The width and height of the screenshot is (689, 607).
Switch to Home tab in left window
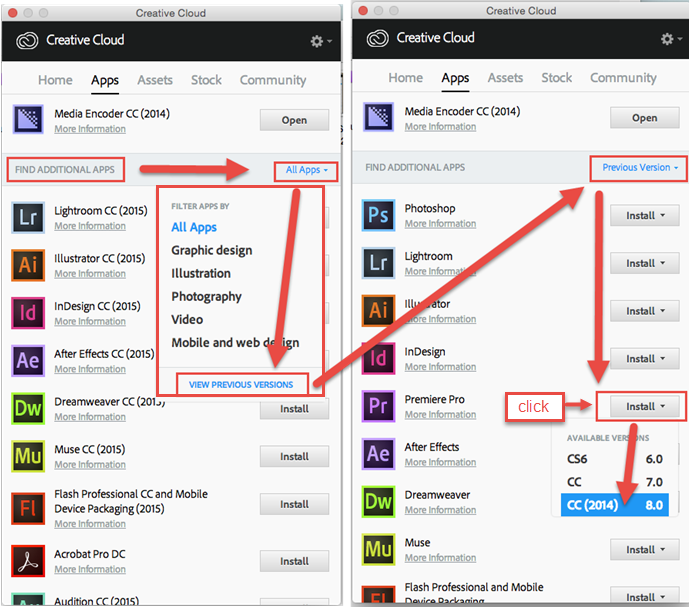pyautogui.click(x=55, y=80)
